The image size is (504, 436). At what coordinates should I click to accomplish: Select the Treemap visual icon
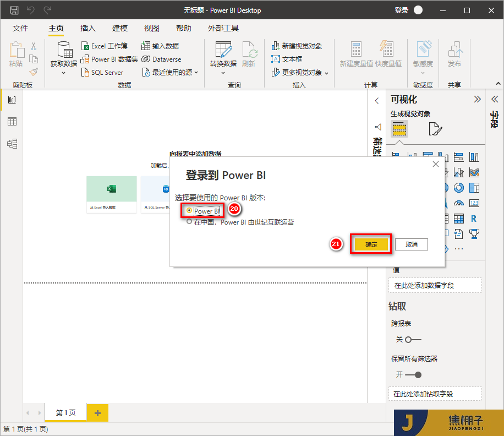point(474,188)
